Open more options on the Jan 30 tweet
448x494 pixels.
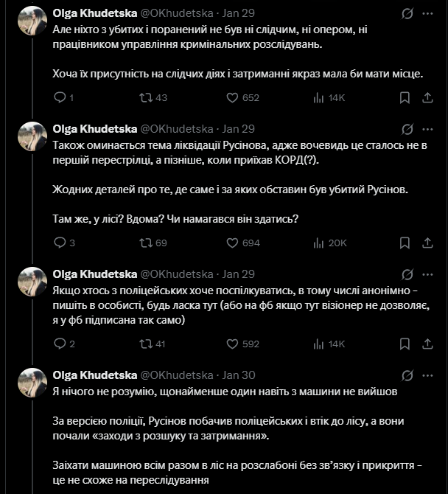pos(428,375)
